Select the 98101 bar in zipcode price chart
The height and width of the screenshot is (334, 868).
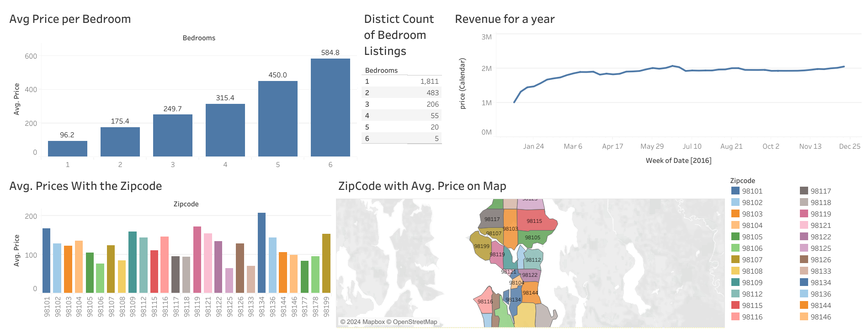point(46,260)
